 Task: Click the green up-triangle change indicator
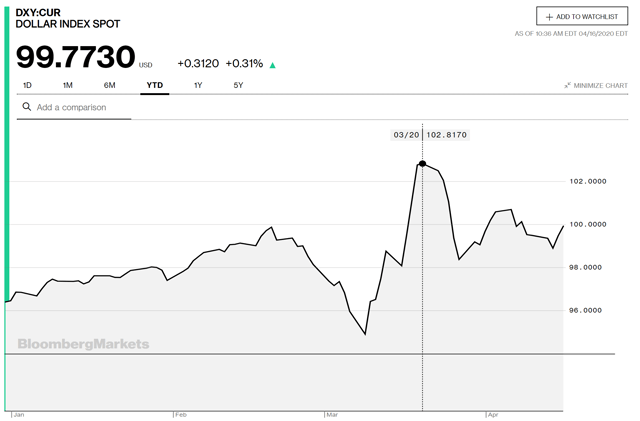(273, 64)
